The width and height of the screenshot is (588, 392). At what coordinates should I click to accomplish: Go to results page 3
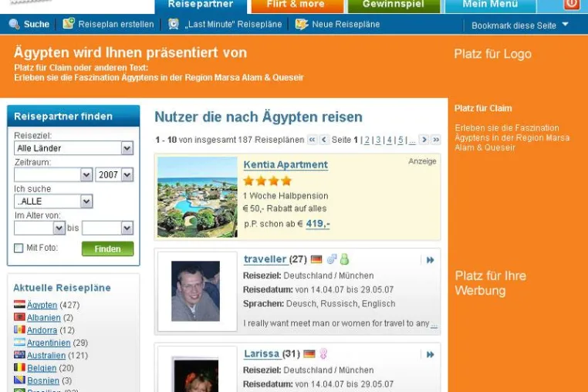tap(378, 140)
